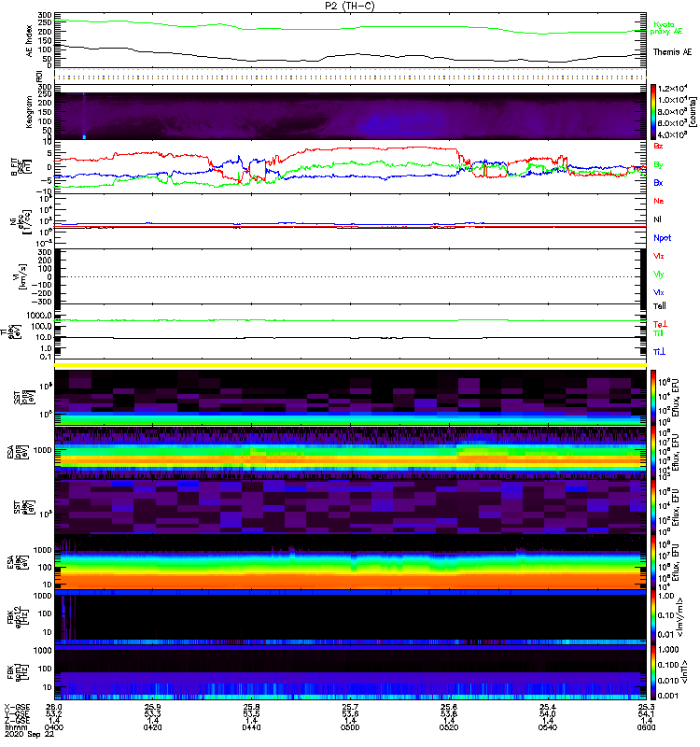700x747 pixels.
Task: Click the black Te parallel legend label
Action: pos(659,306)
